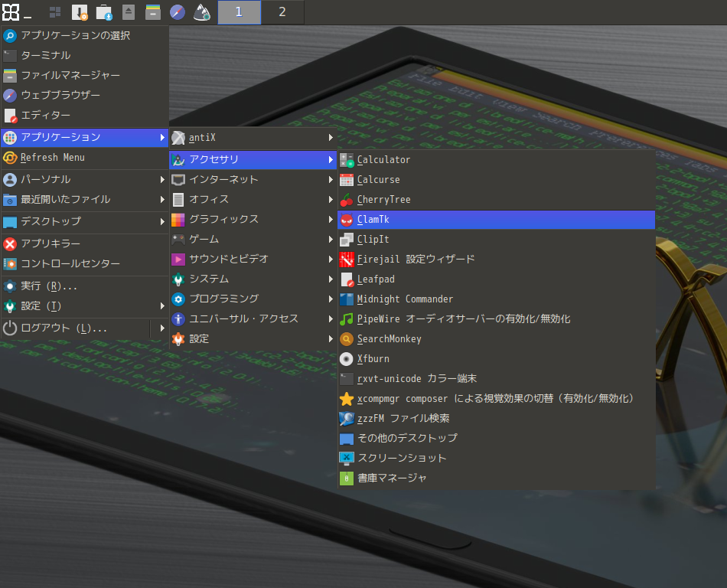Click the 書庫マネージャ archive icon

pyautogui.click(x=347, y=479)
